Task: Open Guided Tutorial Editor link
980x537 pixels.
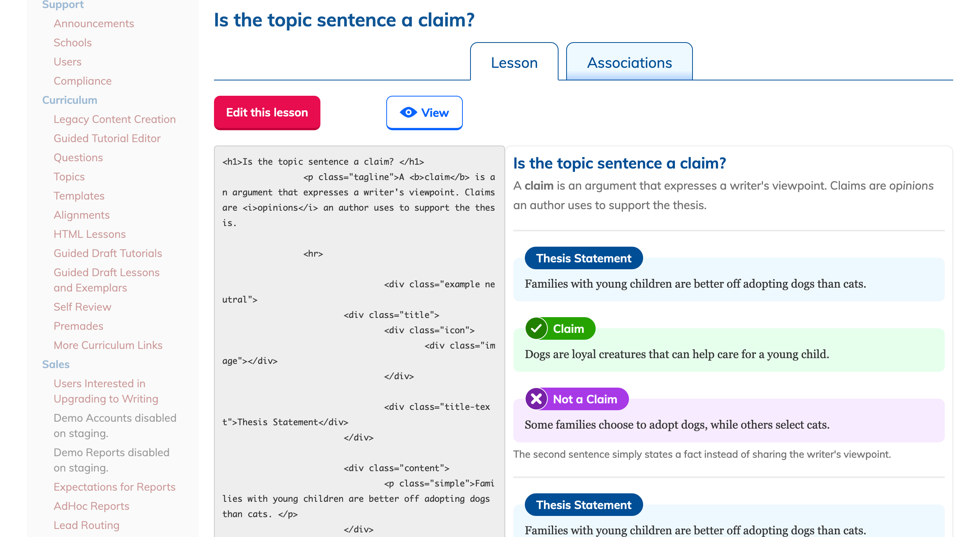Action: (x=107, y=139)
